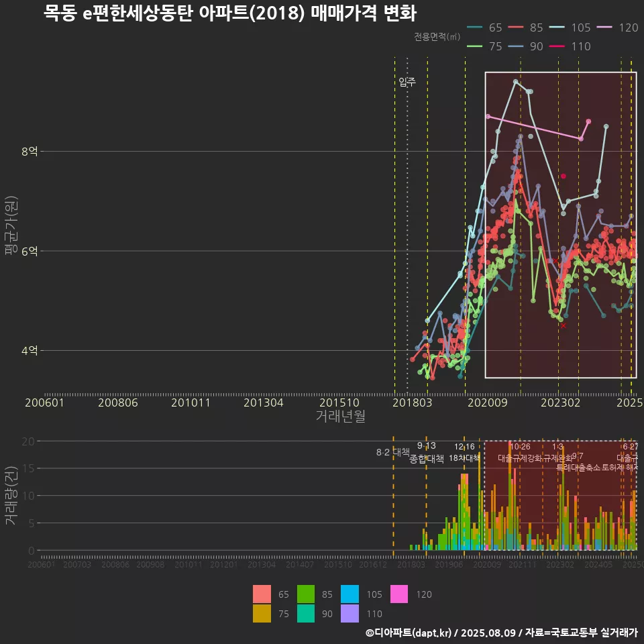644x644 pixels.
Task: Click the 5 tick on volume axis
Action: point(32,523)
